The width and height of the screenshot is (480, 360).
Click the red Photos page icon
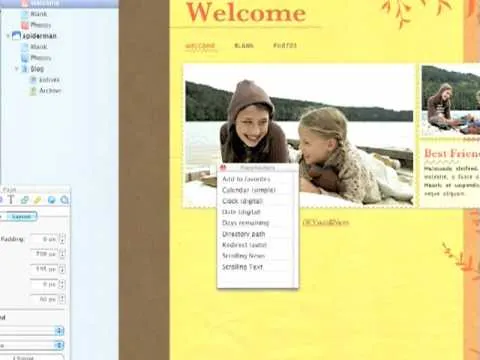[x=25, y=25]
